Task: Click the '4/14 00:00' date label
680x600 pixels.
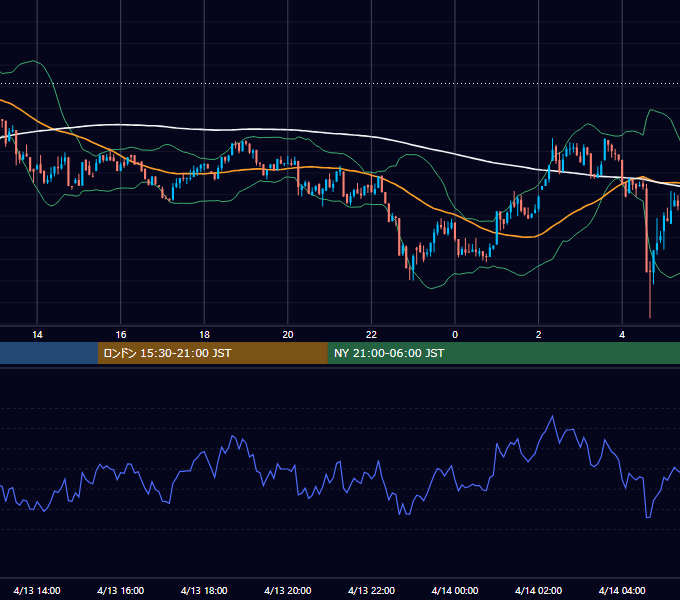Action: (455, 590)
